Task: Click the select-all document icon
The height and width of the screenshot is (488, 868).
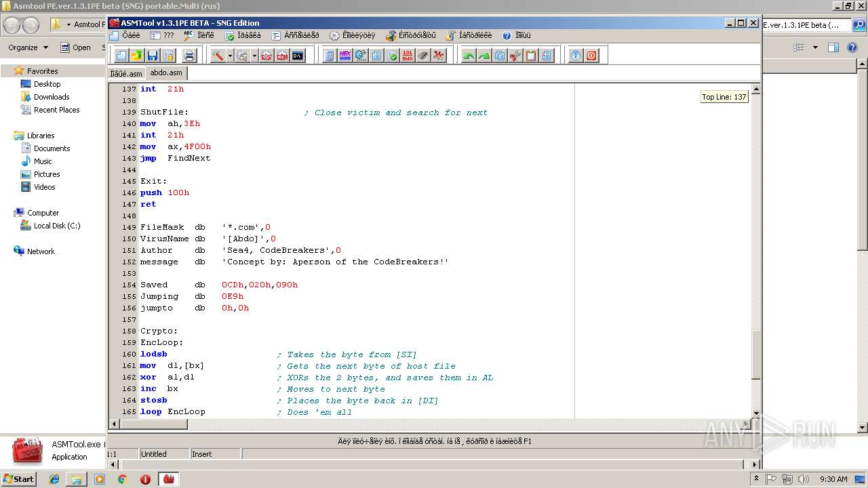Action: [547, 56]
